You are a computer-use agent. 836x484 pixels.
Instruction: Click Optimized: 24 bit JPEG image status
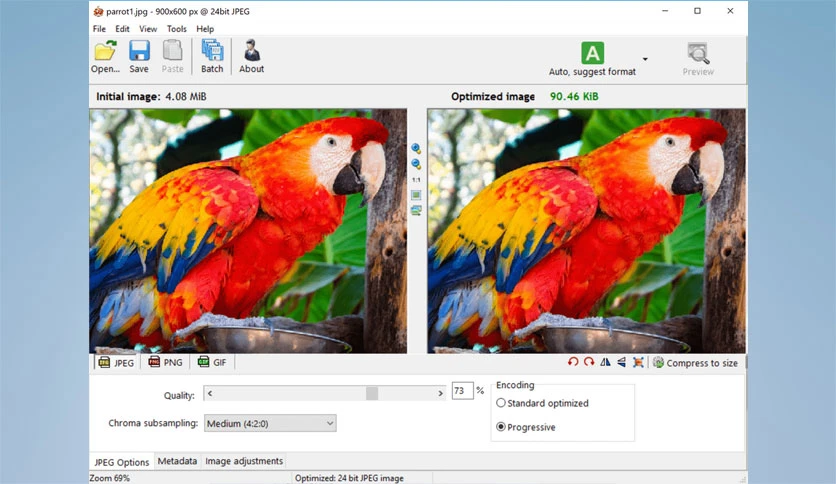(x=349, y=478)
